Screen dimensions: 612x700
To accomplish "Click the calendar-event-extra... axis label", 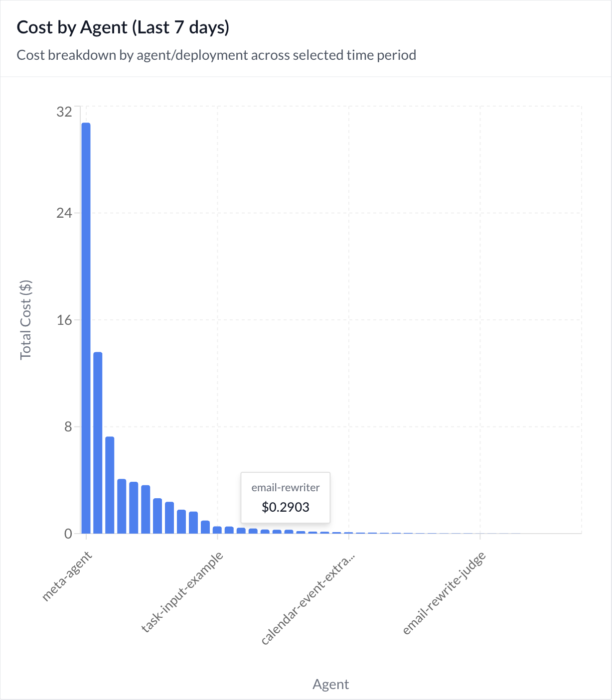I will coord(308,598).
